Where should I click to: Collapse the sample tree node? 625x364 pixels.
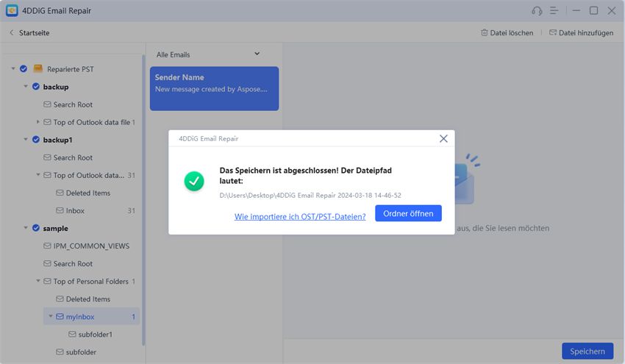click(26, 228)
